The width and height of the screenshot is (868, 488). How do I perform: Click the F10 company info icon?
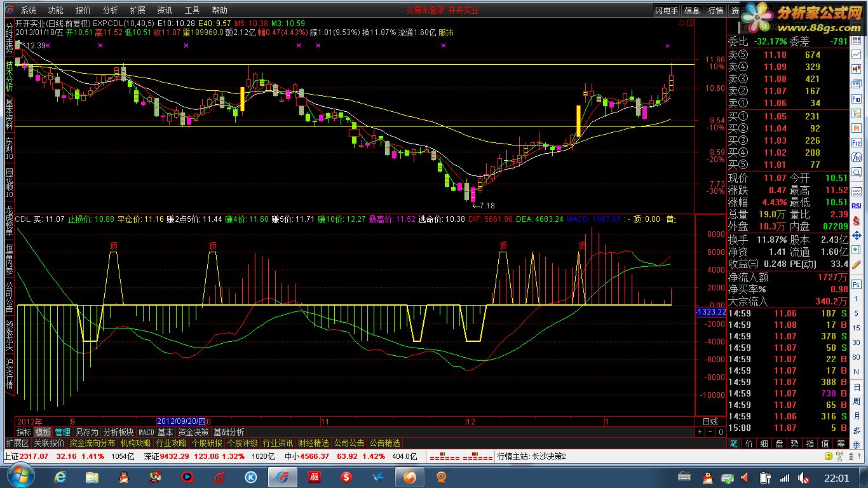(857, 98)
